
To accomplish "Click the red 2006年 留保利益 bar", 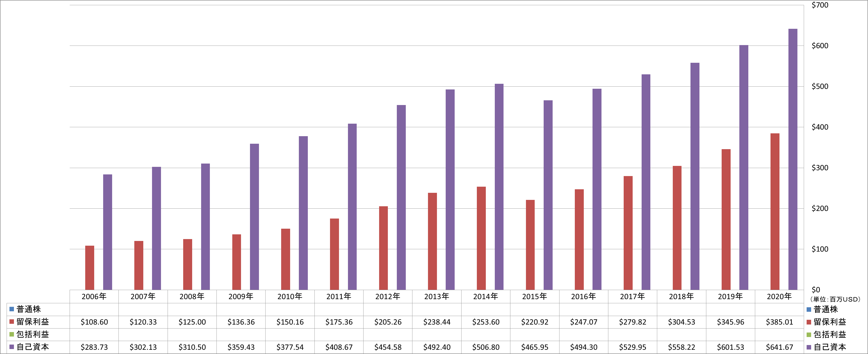I will coord(90,268).
